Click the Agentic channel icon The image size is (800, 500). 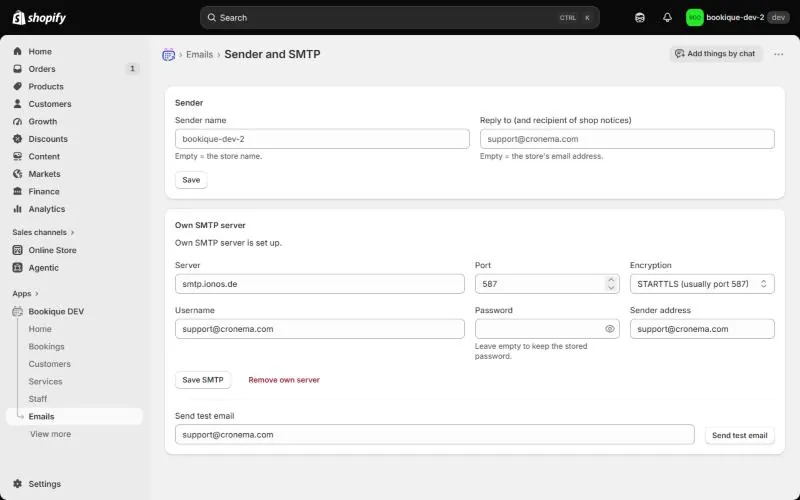17,267
